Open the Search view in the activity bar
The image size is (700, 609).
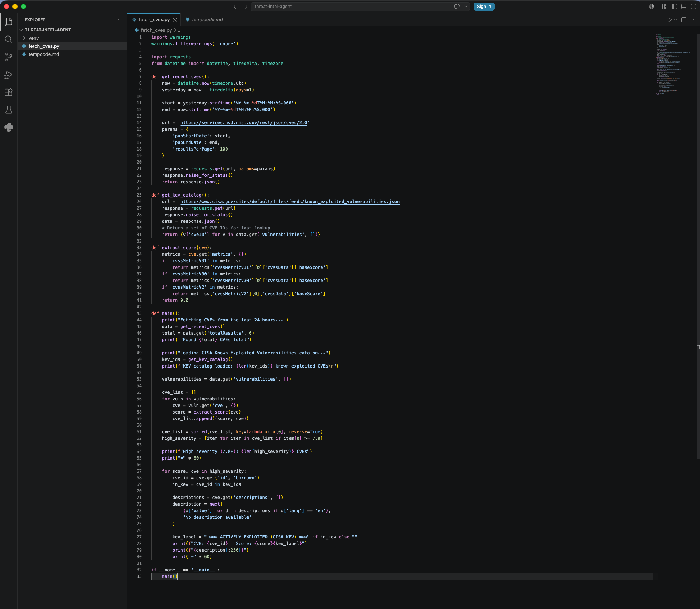[9, 39]
